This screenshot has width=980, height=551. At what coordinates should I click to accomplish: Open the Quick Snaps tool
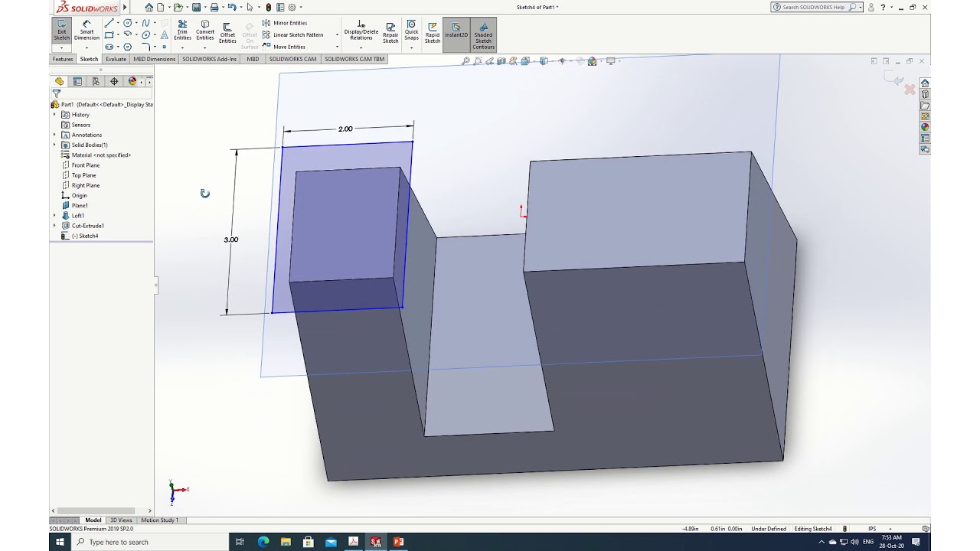[411, 31]
